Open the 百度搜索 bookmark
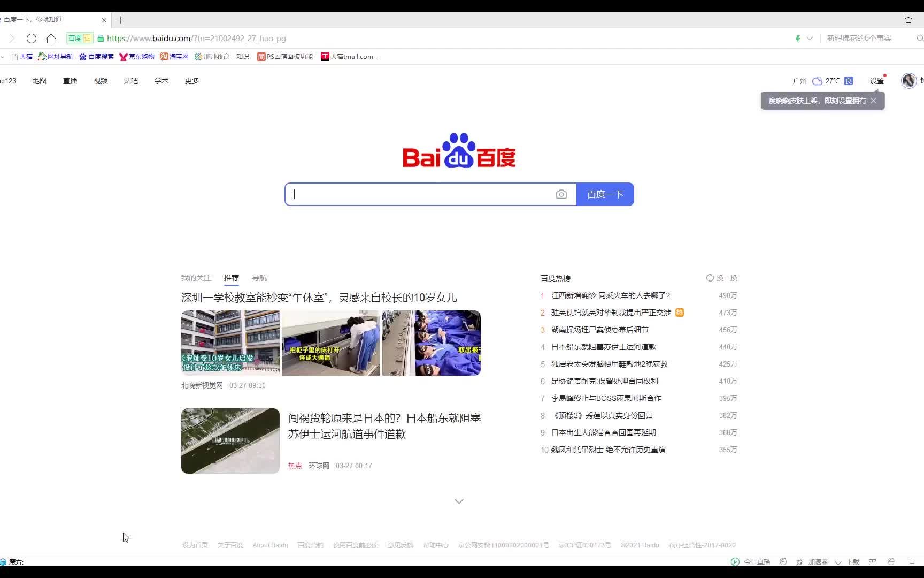The image size is (924, 578). coord(97,57)
